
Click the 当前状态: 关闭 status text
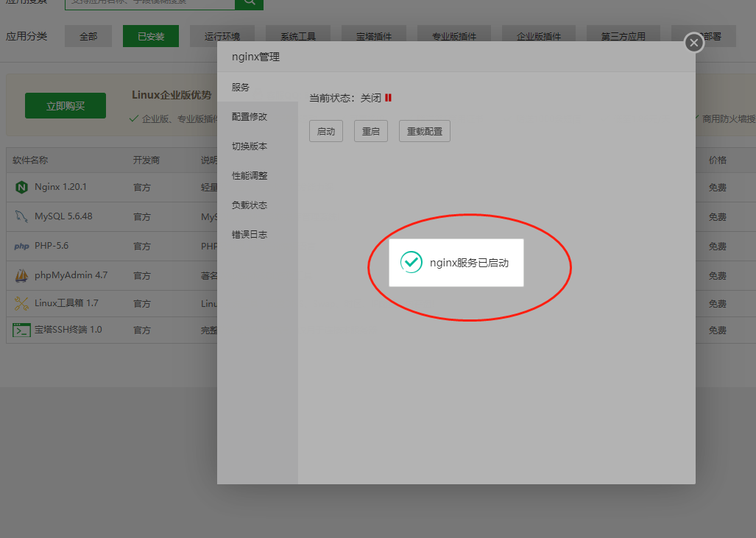pyautogui.click(x=345, y=98)
